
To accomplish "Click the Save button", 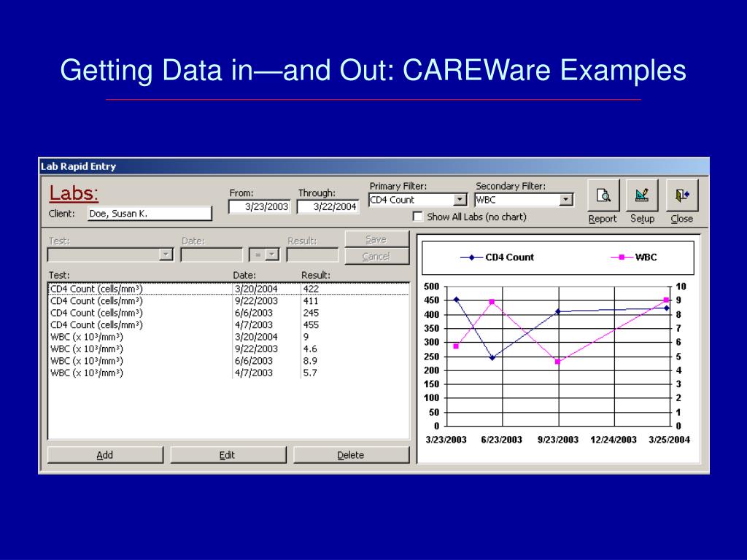I will 376,238.
